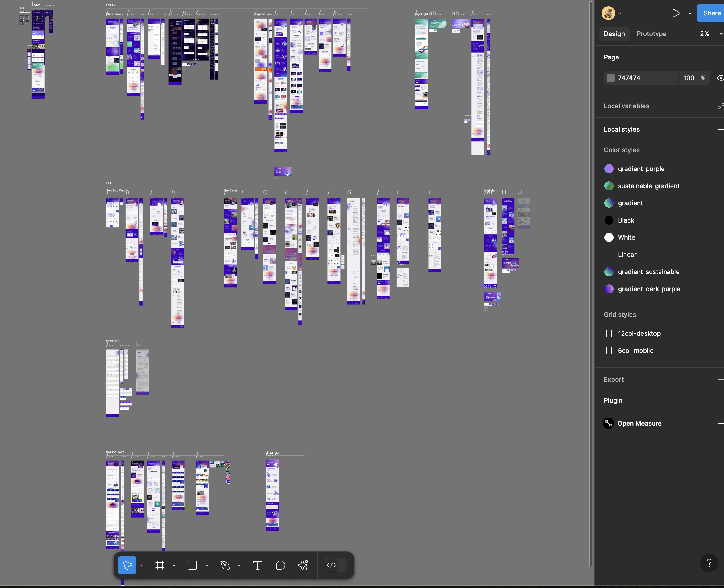The image size is (724, 588).
Task: Toggle page background visibility eye
Action: 720,78
